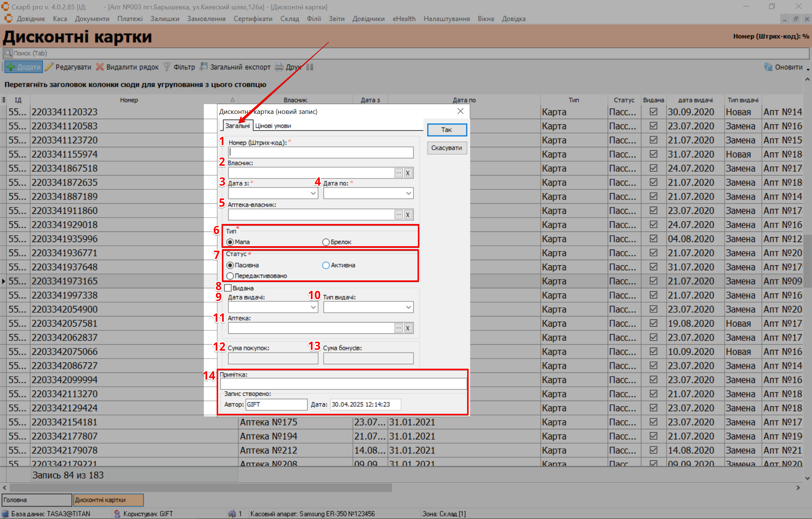Select the Активна status radio
812x519 pixels.
pyautogui.click(x=326, y=265)
